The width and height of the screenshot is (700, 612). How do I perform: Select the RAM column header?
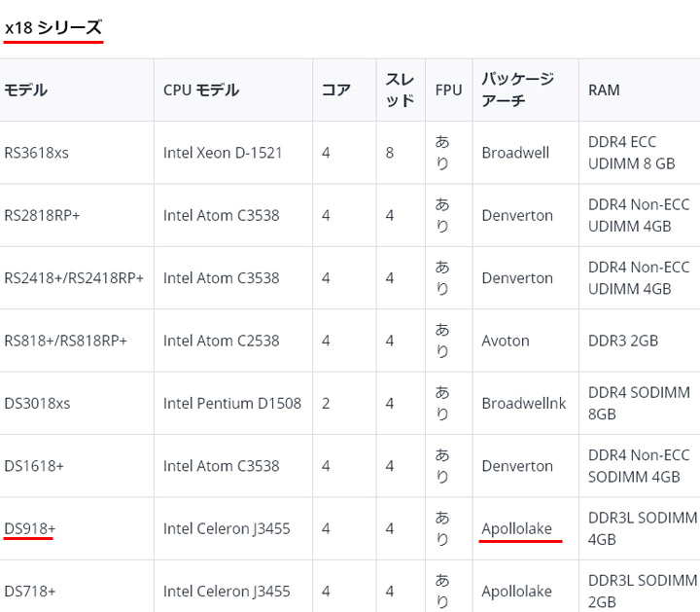(604, 90)
